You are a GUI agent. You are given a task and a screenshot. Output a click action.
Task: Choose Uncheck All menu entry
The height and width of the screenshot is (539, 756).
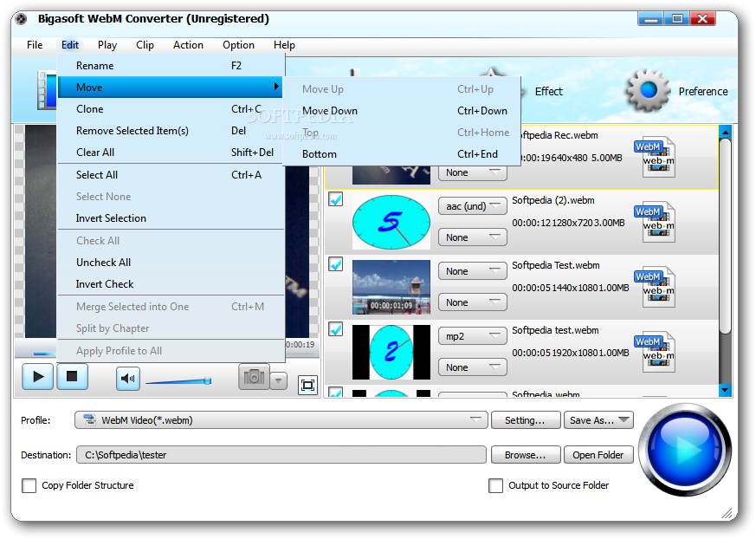tap(171, 263)
